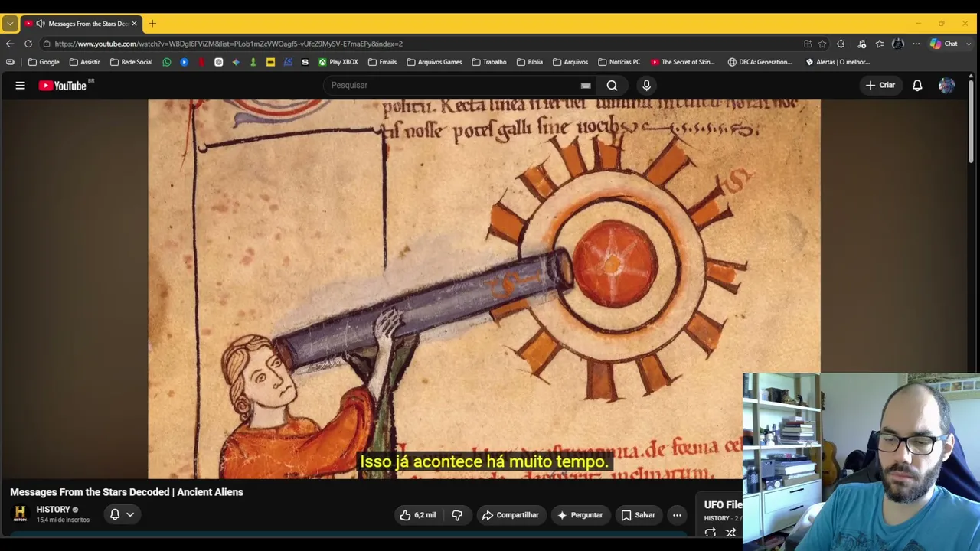Screen dimensions: 980x551
Task: Ask about the video with Perguntar
Action: pyautogui.click(x=580, y=515)
